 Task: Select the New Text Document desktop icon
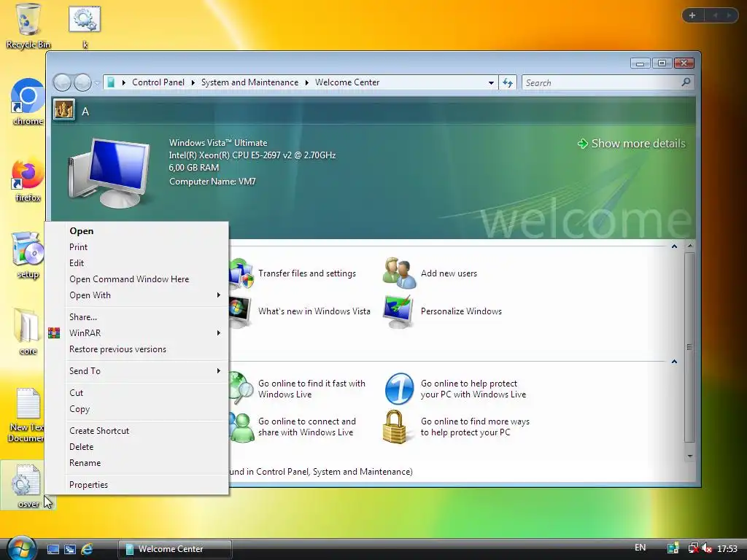[x=27, y=414]
